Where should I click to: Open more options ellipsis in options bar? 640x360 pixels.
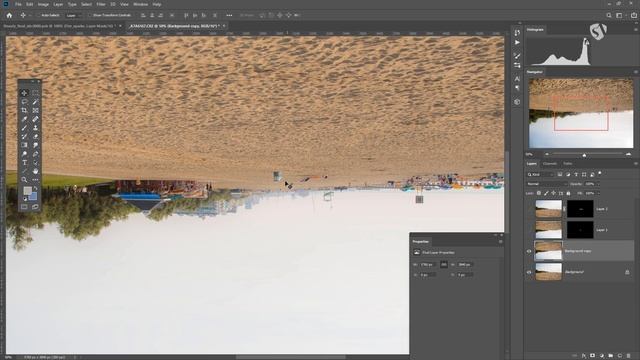[x=229, y=16]
